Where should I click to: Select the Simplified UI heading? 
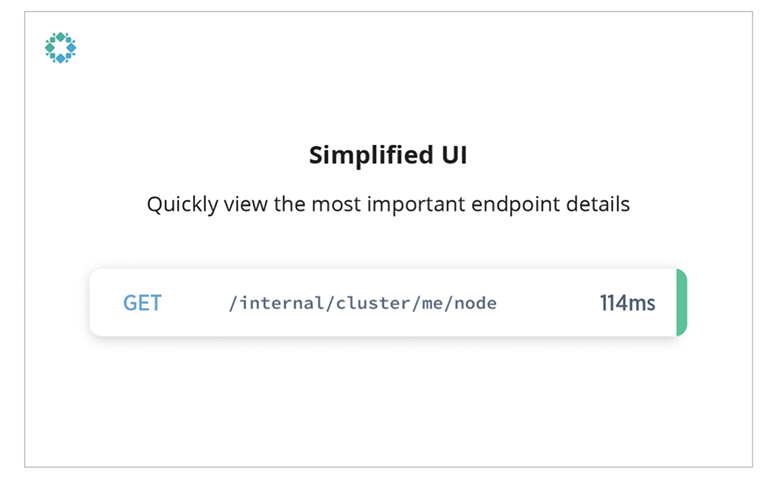[x=388, y=155]
